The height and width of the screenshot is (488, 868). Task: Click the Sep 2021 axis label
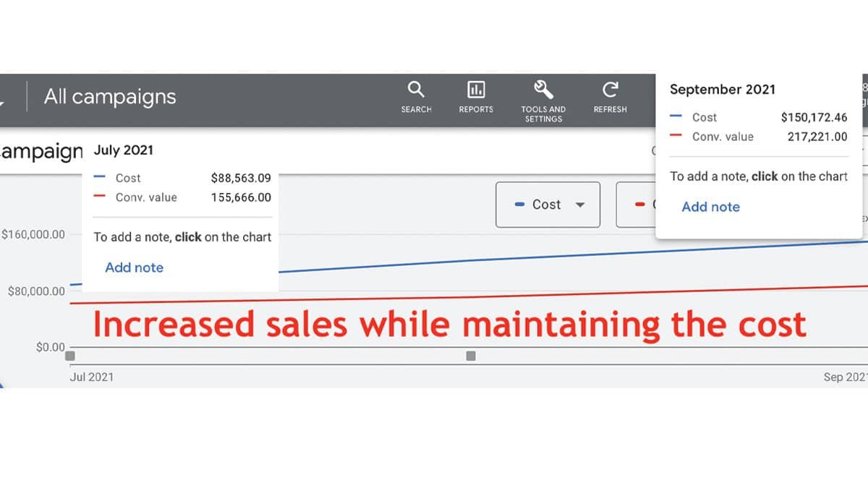[x=846, y=377]
